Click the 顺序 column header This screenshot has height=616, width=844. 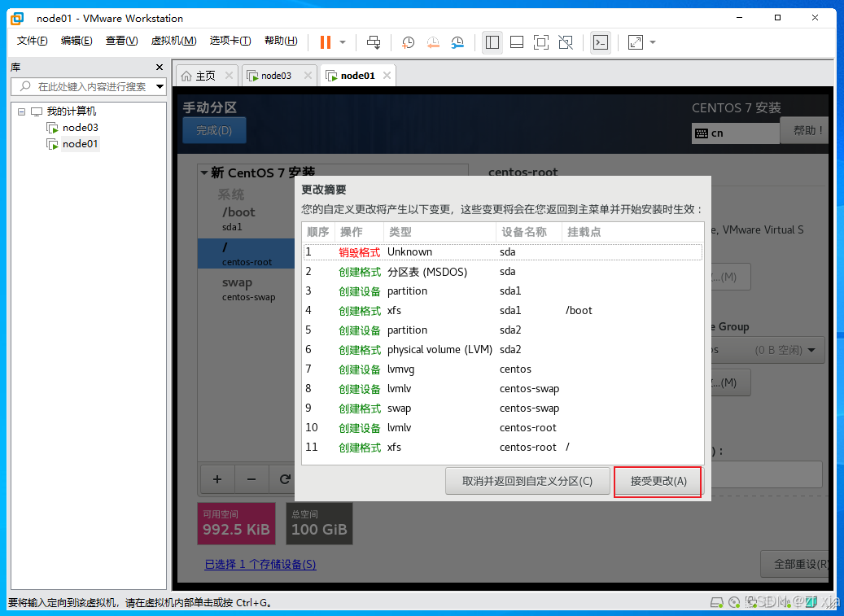pyautogui.click(x=318, y=232)
